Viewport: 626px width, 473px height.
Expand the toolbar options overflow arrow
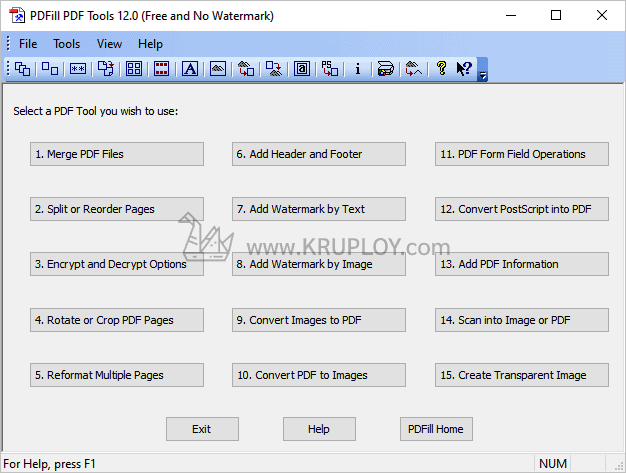pos(483,70)
